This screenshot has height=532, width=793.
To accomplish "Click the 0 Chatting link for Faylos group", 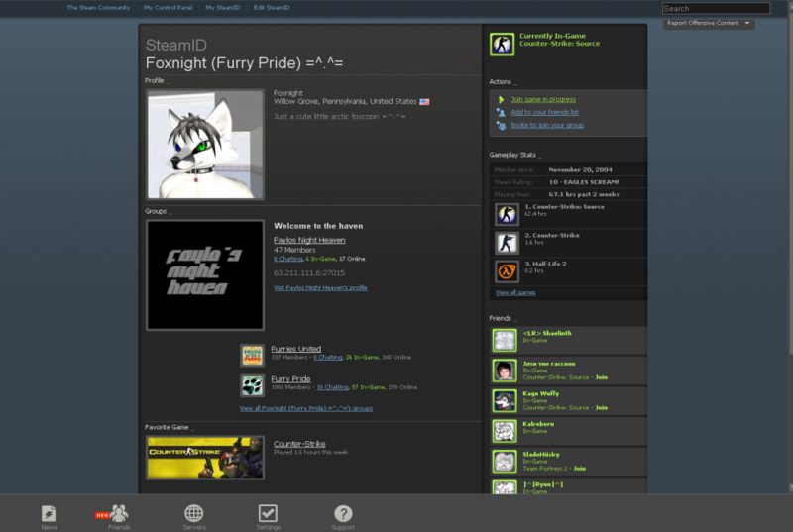I will (288, 259).
